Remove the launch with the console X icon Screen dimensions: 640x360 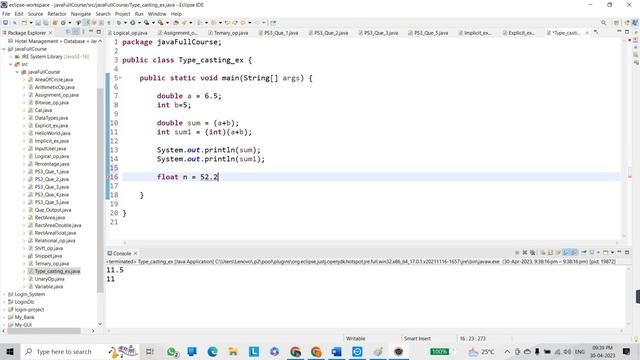(x=525, y=253)
